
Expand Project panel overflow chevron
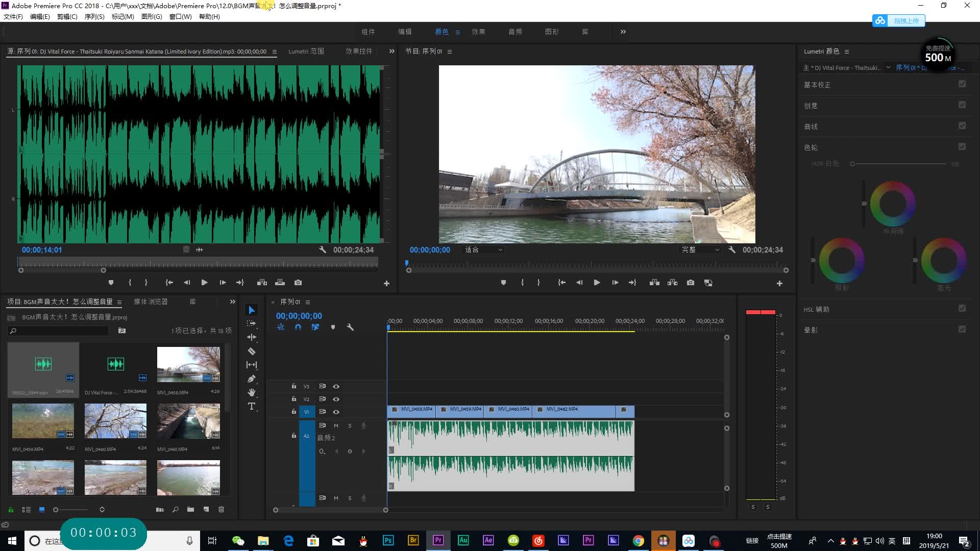(233, 302)
